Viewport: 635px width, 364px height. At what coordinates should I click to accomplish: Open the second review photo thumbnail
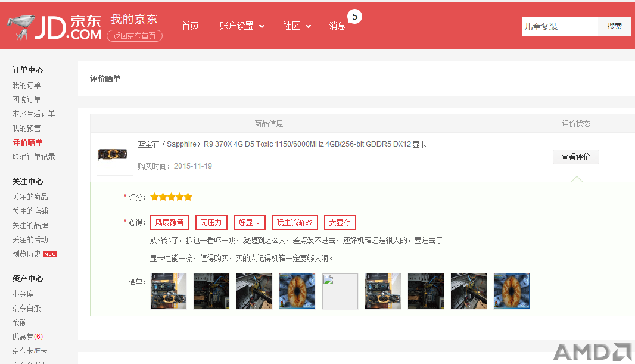tap(211, 291)
